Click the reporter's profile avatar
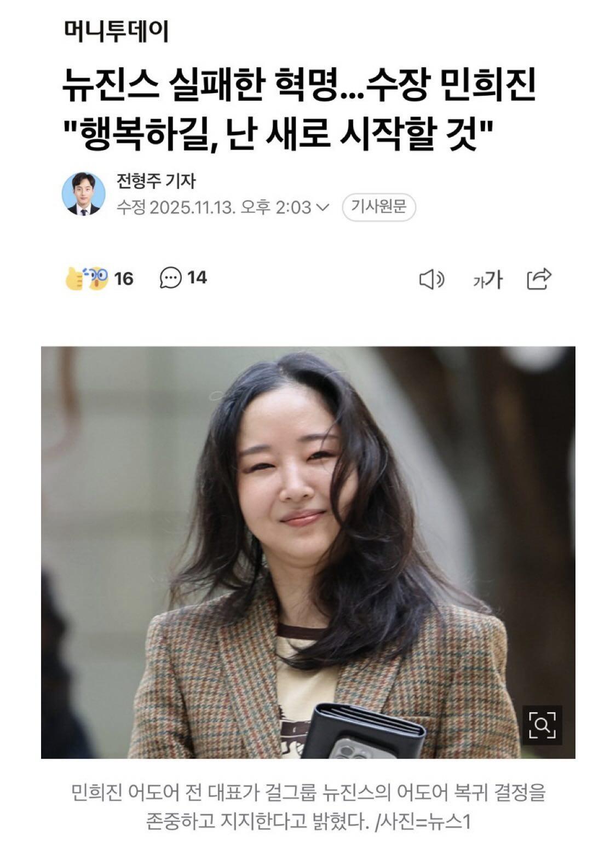Screen dimensions: 616x842 [x=83, y=194]
